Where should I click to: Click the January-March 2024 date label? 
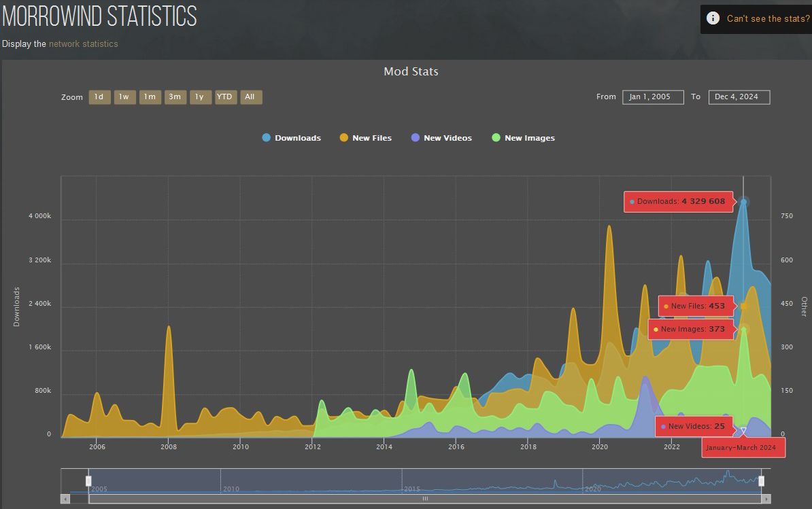click(x=743, y=448)
